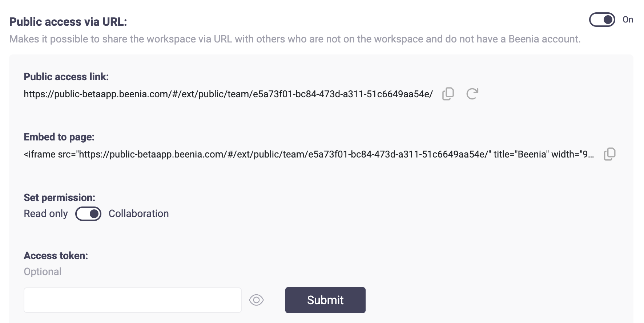The height and width of the screenshot is (323, 644).
Task: Click inside the Access token input field
Action: pyautogui.click(x=133, y=300)
